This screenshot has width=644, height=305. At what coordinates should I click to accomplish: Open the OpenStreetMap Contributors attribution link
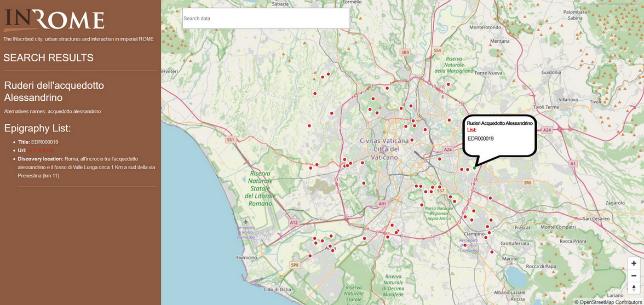(610, 302)
